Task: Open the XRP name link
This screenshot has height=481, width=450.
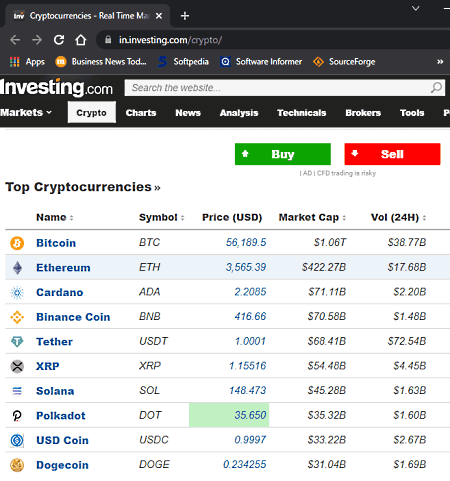Action: coord(48,366)
